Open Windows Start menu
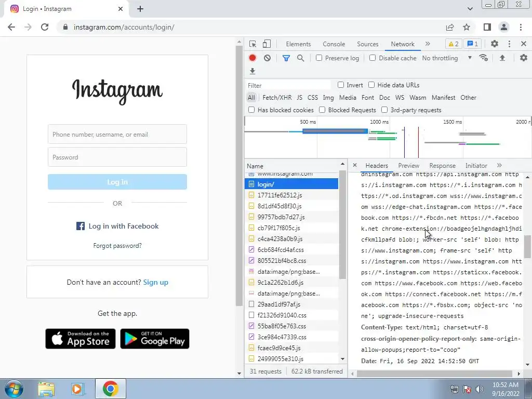This screenshot has width=532, height=399. pyautogui.click(x=14, y=389)
